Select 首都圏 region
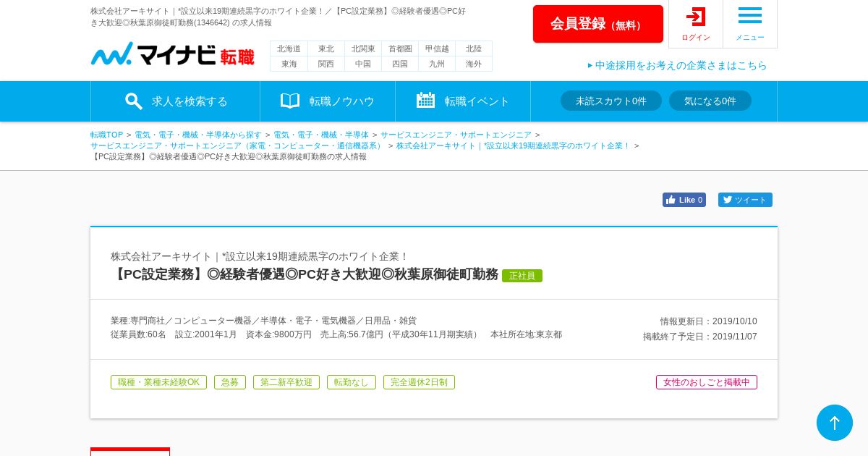This screenshot has height=456, width=868. click(x=400, y=48)
